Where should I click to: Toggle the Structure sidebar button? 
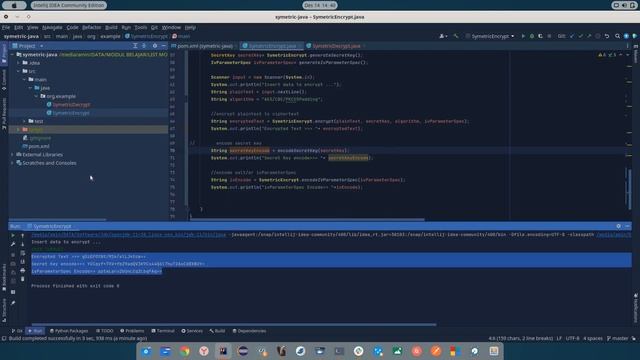(4, 310)
